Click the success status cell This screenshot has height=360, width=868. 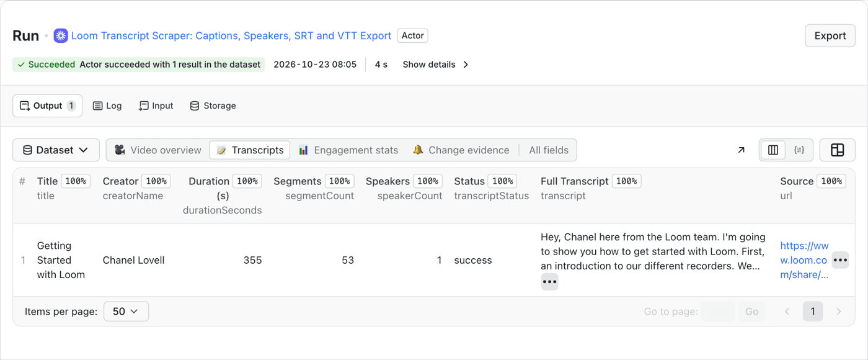(473, 260)
